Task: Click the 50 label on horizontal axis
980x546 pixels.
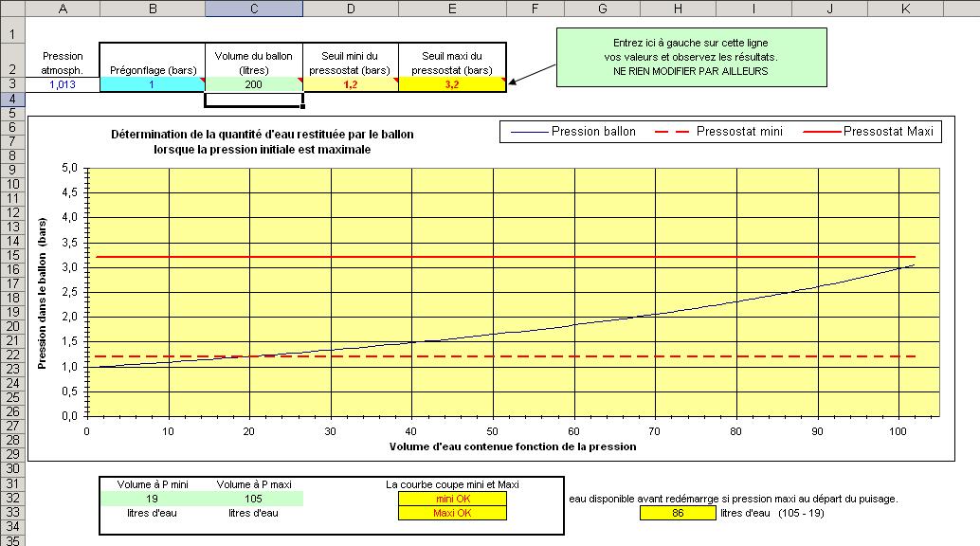Action: point(493,431)
